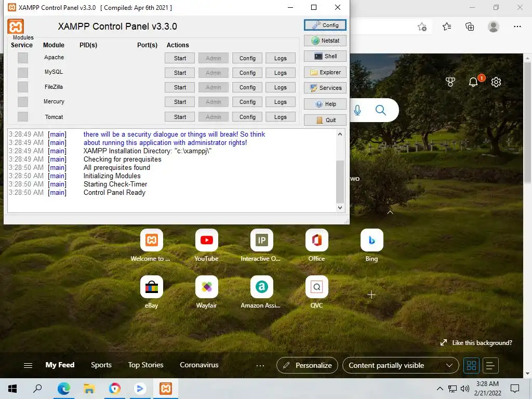Screen dimensions: 532x399
Task: Click the Edge page search magnifier icon
Action: [x=381, y=110]
